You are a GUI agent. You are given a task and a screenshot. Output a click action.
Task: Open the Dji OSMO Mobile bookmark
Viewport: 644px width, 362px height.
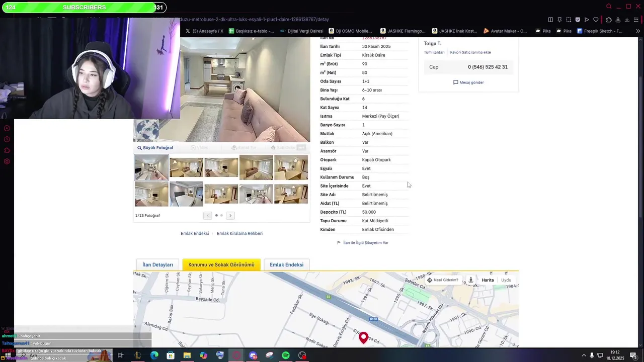[350, 31]
